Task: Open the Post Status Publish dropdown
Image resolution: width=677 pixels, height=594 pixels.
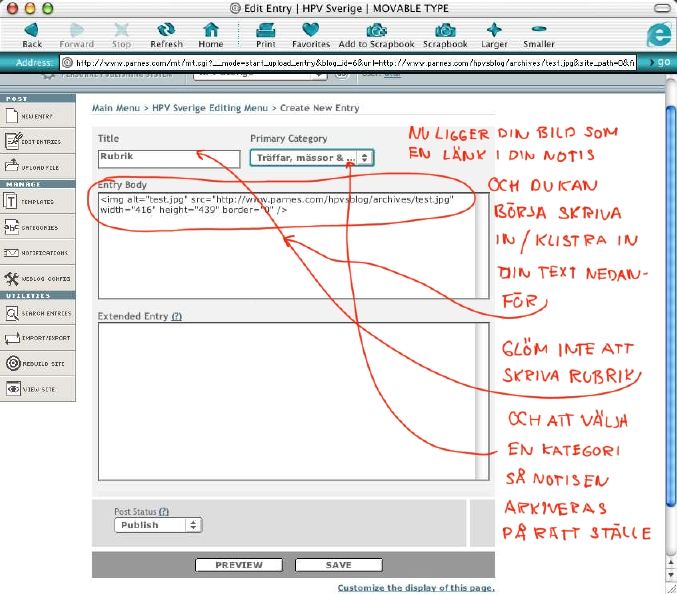Action: [x=158, y=525]
